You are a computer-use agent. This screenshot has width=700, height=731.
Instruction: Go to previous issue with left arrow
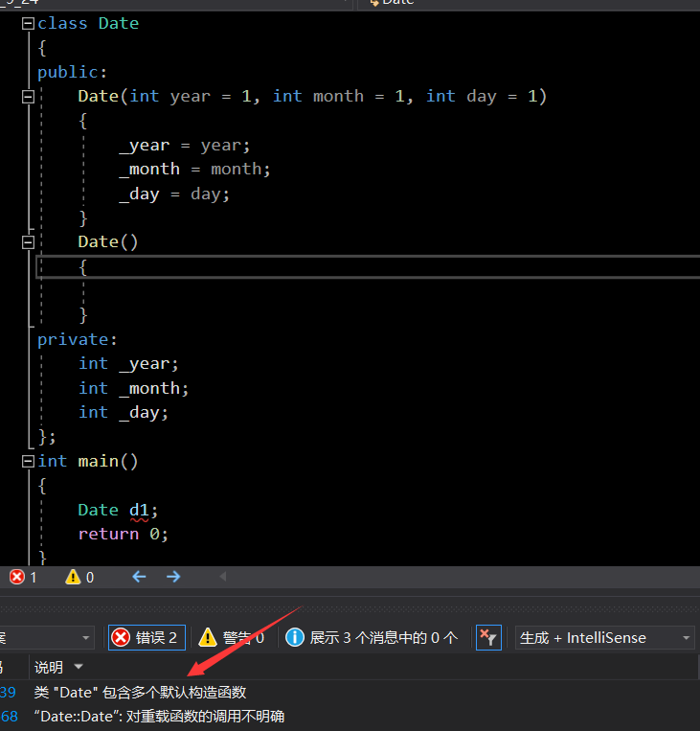(139, 577)
